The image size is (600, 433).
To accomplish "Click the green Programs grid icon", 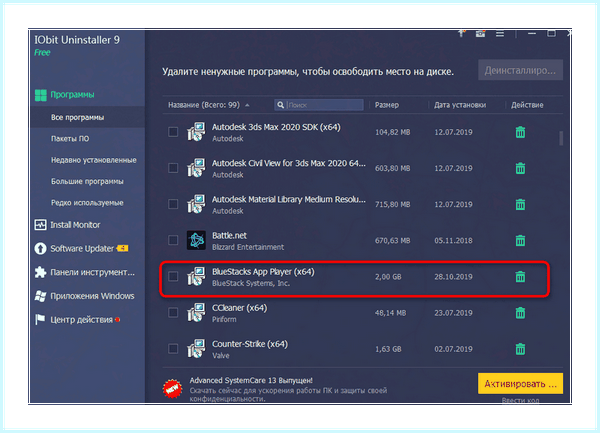I will [x=41, y=95].
